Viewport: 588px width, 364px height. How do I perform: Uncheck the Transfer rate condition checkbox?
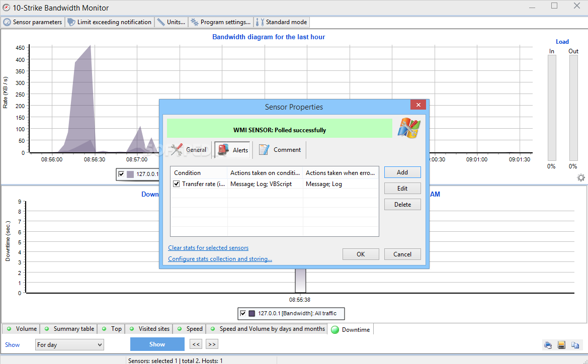point(176,184)
